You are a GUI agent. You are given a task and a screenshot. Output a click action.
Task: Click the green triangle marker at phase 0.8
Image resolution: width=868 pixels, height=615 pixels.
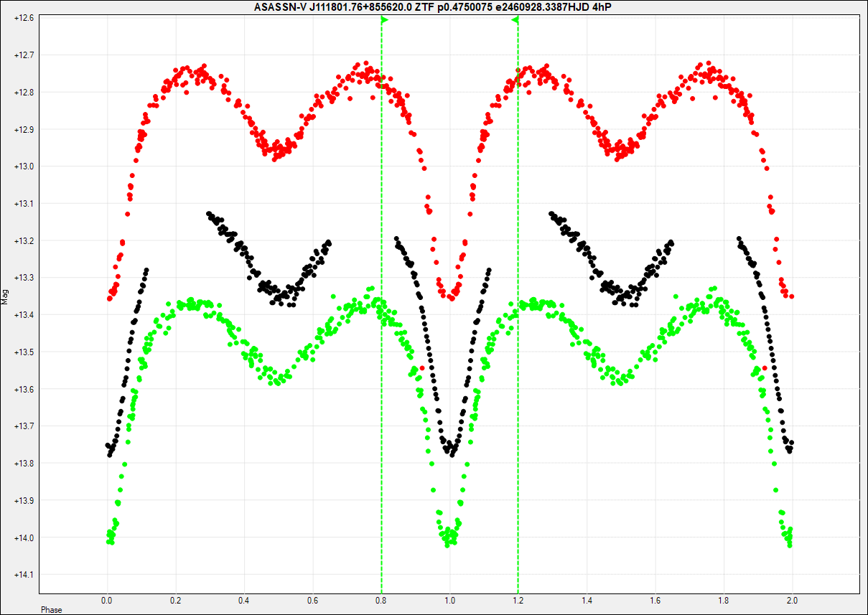coord(384,20)
